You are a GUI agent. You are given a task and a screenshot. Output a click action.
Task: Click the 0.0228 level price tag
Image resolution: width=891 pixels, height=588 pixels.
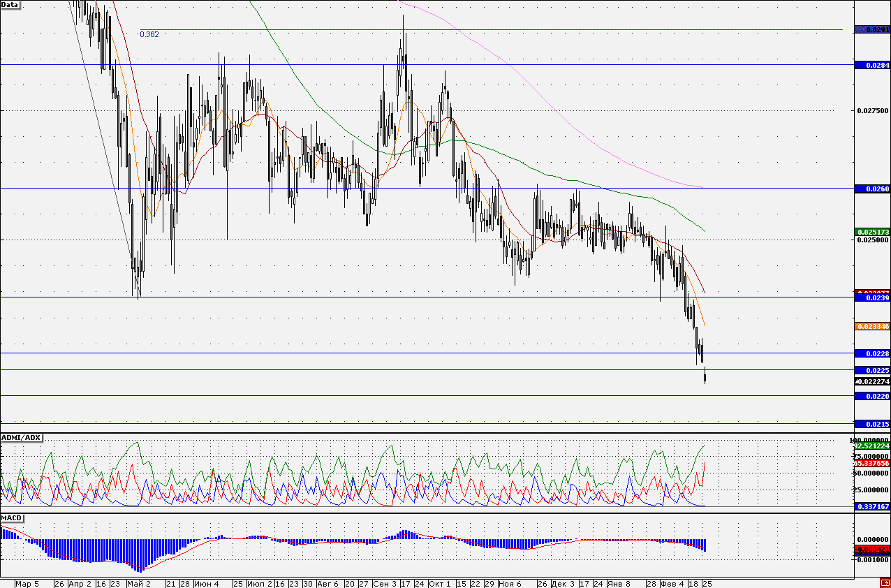click(x=872, y=355)
